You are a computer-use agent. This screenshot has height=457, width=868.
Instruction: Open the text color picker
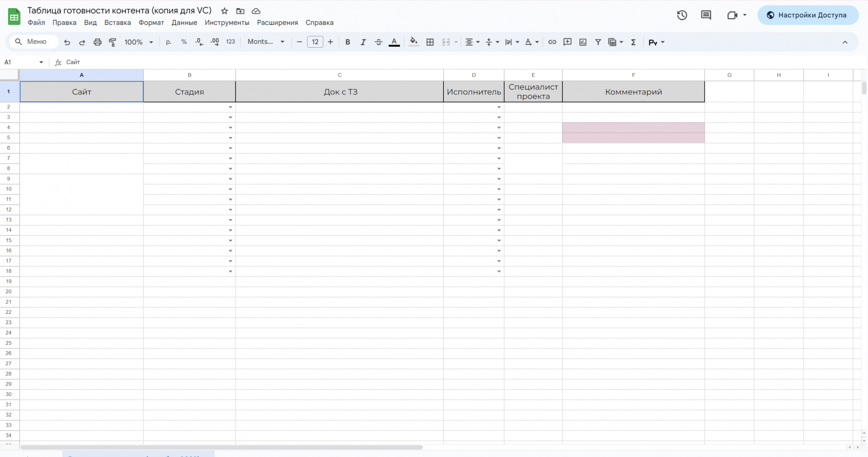394,42
